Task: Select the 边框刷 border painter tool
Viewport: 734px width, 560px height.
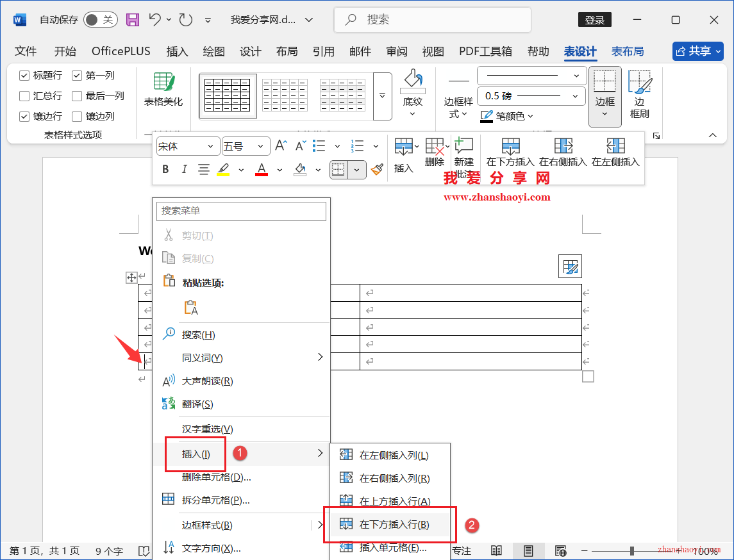Action: pyautogui.click(x=639, y=94)
